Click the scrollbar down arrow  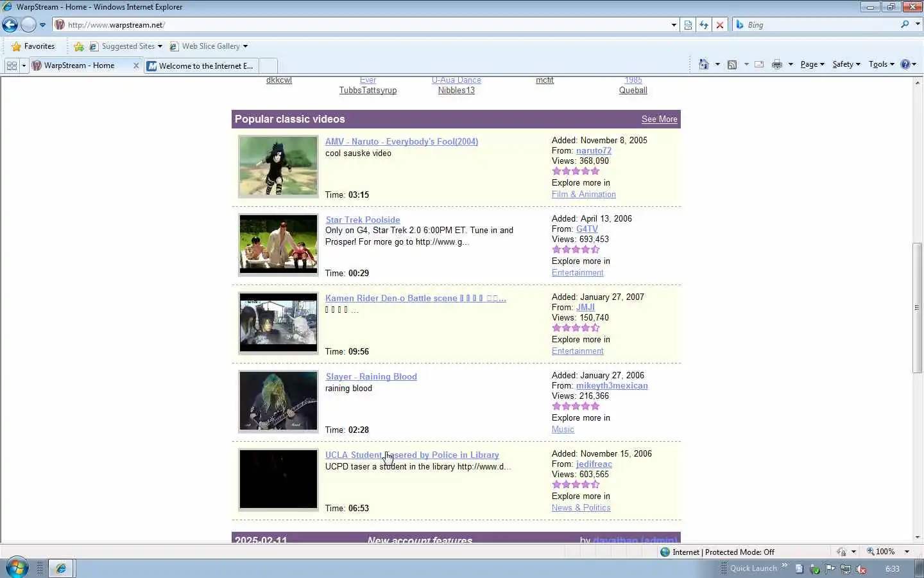(918, 538)
